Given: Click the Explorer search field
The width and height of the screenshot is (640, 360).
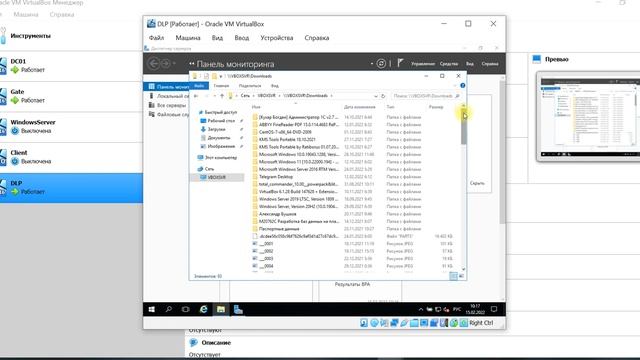Looking at the screenshot, I should pyautogui.click(x=426, y=96).
